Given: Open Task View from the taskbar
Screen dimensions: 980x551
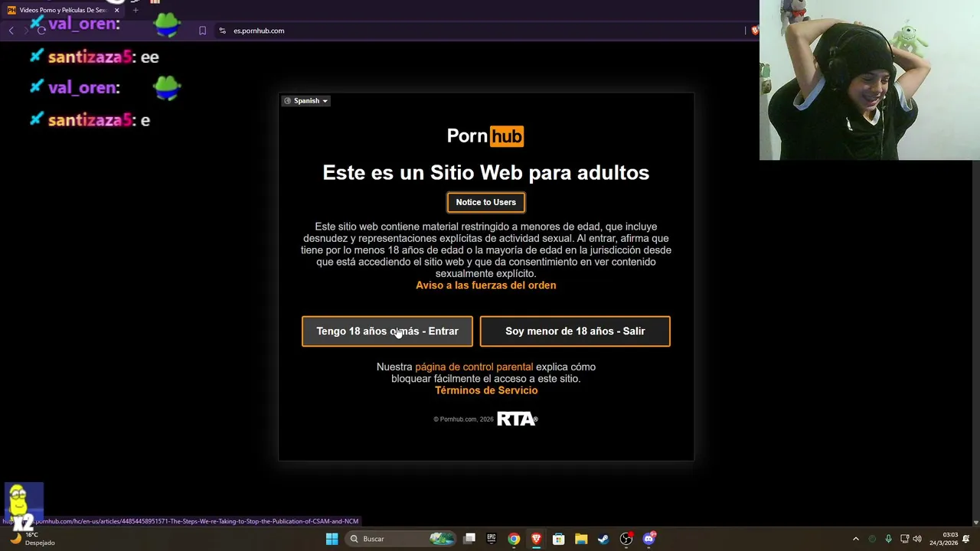Looking at the screenshot, I should point(469,539).
